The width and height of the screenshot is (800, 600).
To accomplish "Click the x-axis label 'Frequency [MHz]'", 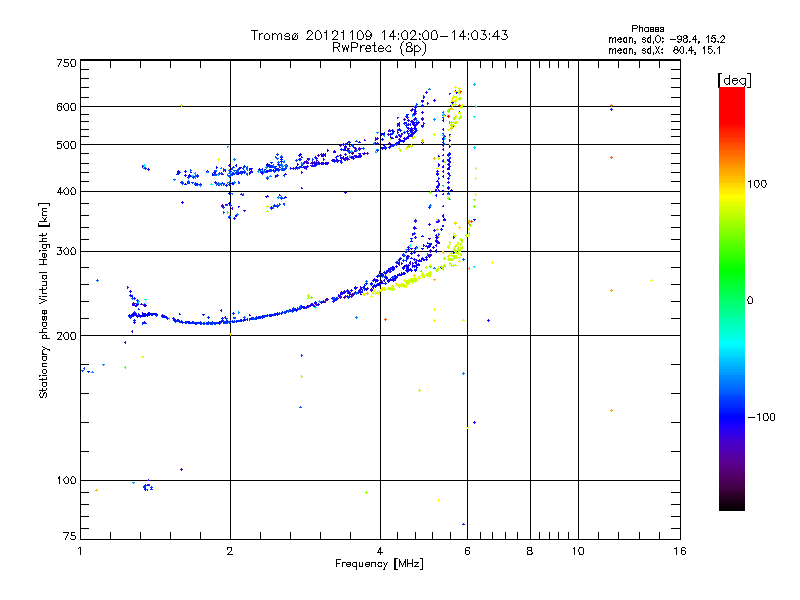I will [379, 564].
